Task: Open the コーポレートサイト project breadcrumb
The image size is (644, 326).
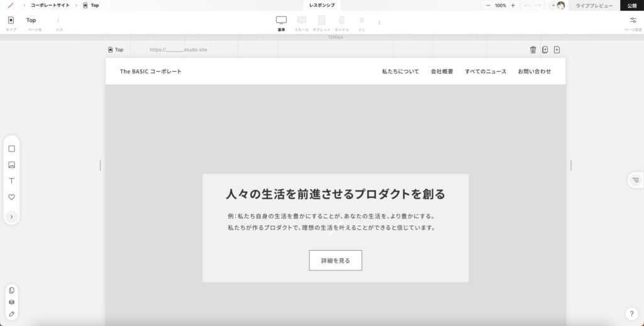Action: 50,5
